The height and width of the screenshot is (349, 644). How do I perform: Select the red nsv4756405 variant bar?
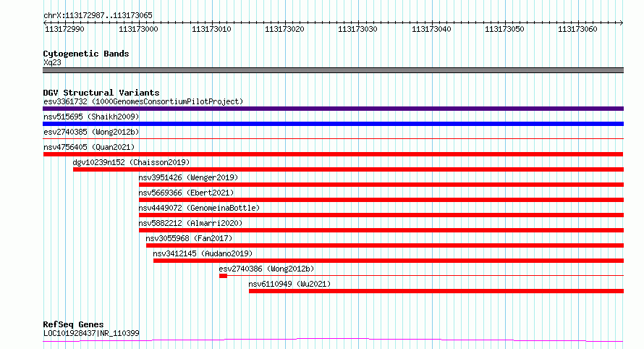point(333,154)
